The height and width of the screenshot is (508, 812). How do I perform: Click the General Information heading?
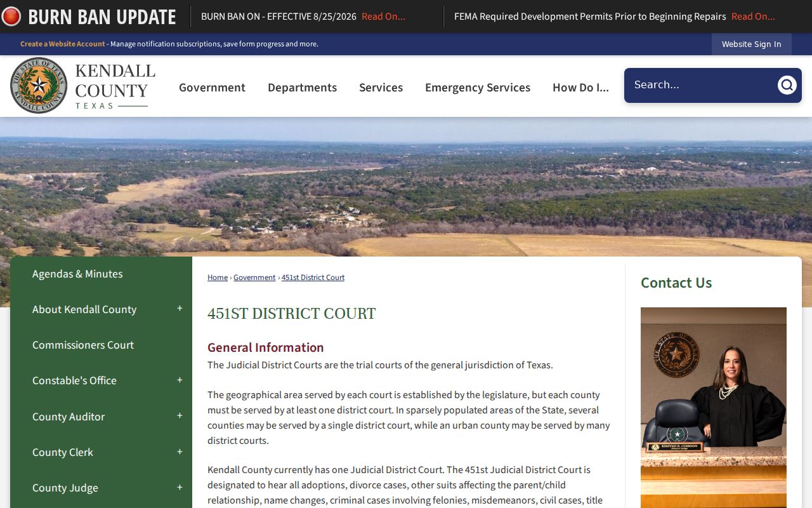click(x=265, y=347)
